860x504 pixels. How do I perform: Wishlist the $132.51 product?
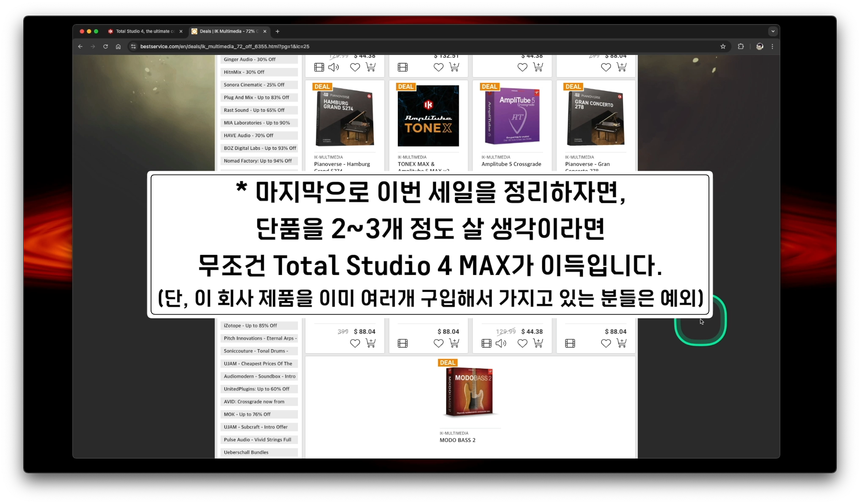(x=438, y=67)
